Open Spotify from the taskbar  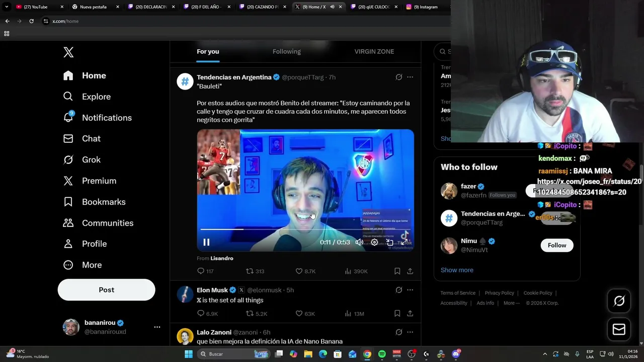pos(382,354)
